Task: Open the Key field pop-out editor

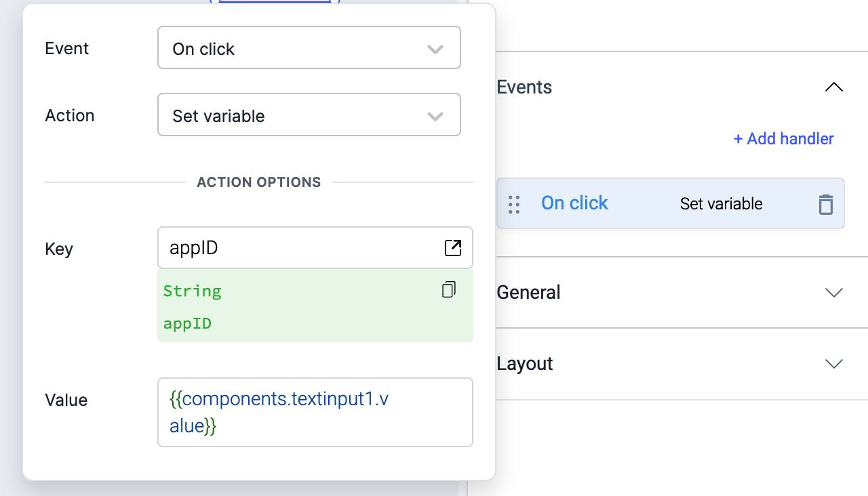Action: (453, 248)
